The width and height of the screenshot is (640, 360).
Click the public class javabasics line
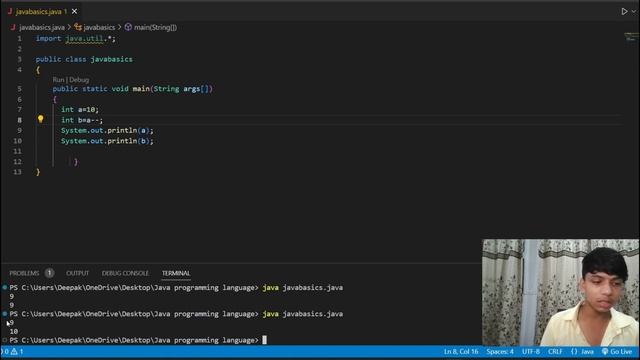(84, 59)
